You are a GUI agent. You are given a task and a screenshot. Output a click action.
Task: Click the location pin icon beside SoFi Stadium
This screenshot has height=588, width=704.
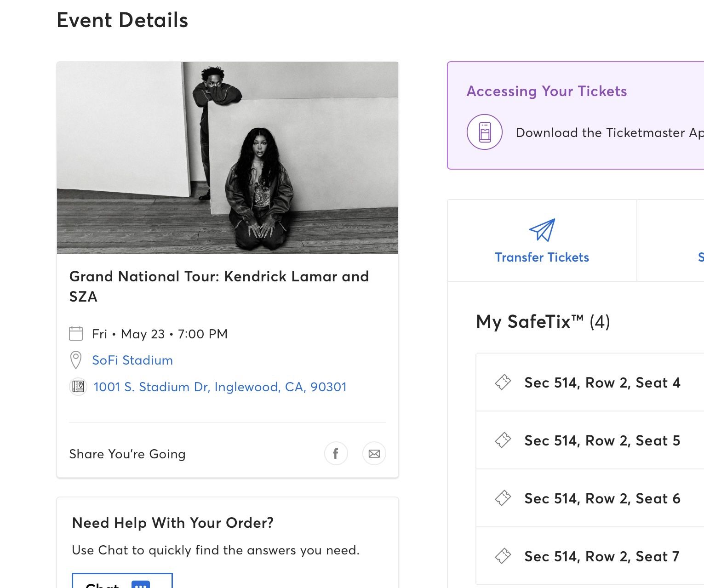76,360
